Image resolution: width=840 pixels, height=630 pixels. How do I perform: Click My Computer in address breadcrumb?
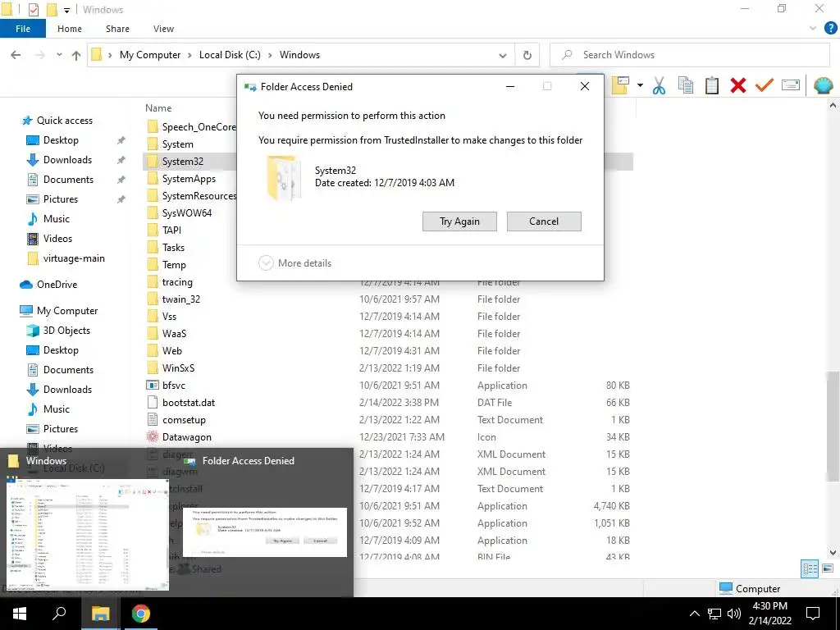point(150,55)
